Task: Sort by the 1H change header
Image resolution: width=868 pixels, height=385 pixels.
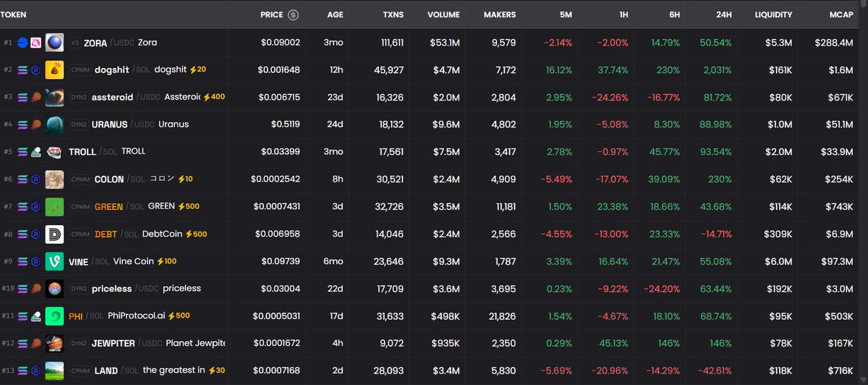Action: click(x=623, y=14)
